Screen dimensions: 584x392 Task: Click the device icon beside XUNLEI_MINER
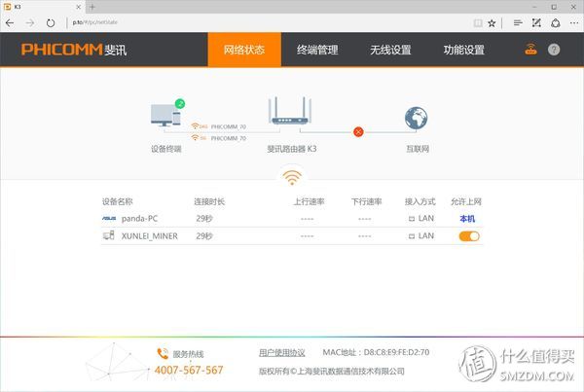point(109,235)
